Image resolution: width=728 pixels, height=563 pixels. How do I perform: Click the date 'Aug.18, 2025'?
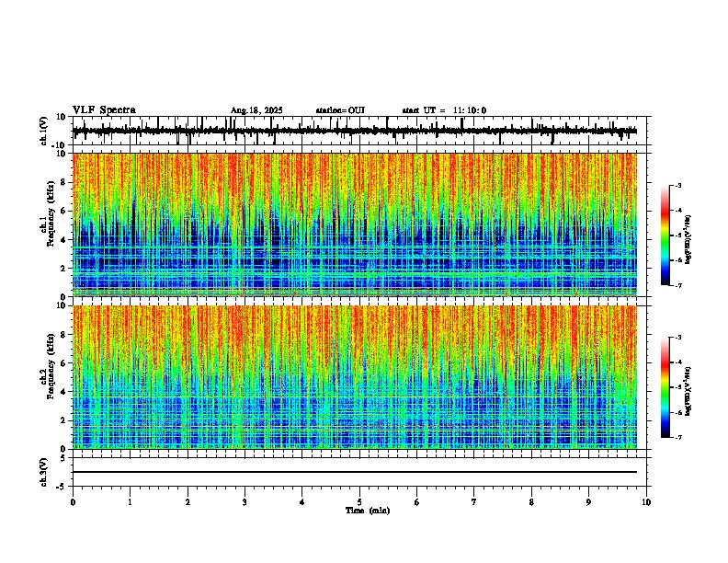[x=256, y=110]
